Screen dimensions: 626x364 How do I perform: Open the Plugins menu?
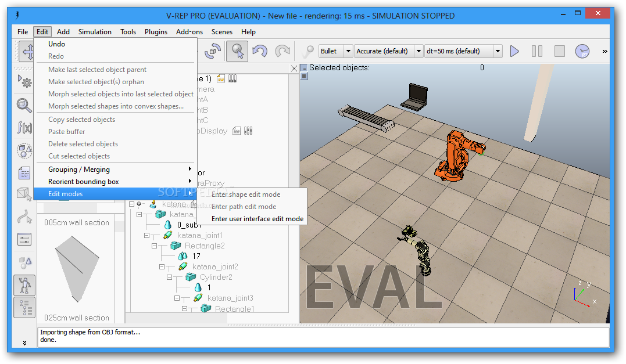[156, 32]
